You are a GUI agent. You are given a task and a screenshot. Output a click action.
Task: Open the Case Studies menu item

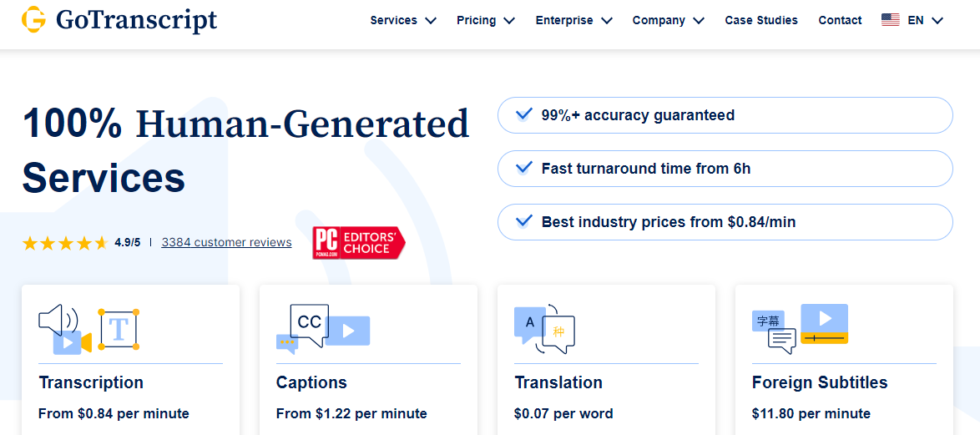761,20
